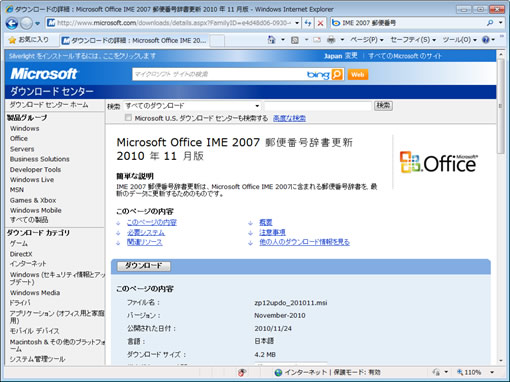Open the zoom level dropdown arrow
Viewport: 510px width, 382px height.
point(492,372)
